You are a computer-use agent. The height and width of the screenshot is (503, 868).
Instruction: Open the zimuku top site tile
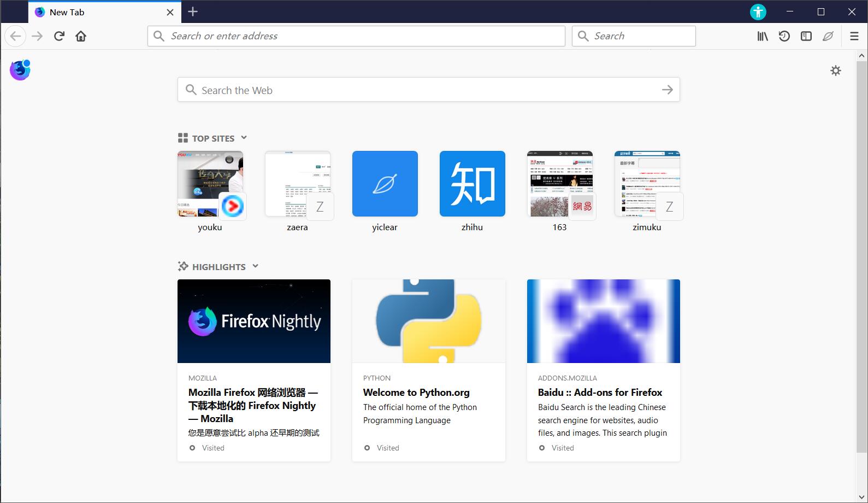coord(647,184)
